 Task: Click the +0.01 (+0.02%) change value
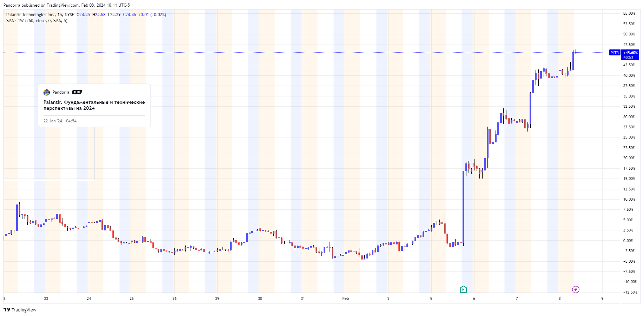coord(152,15)
